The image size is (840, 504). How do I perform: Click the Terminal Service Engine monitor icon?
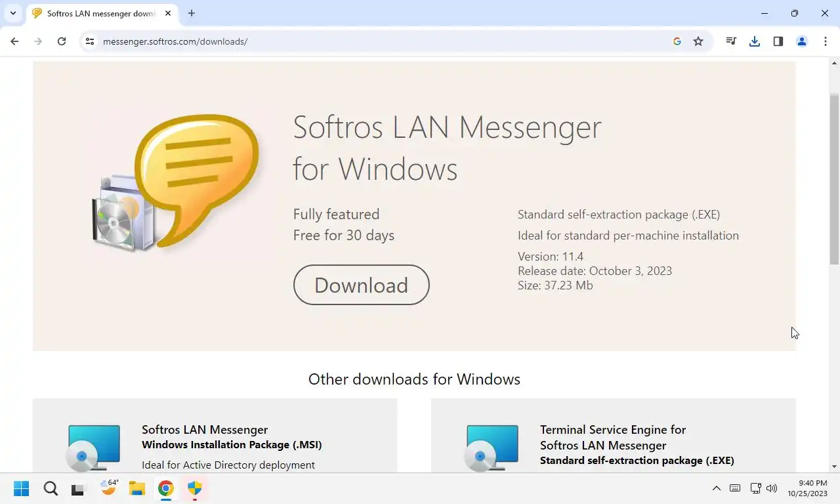click(x=492, y=448)
